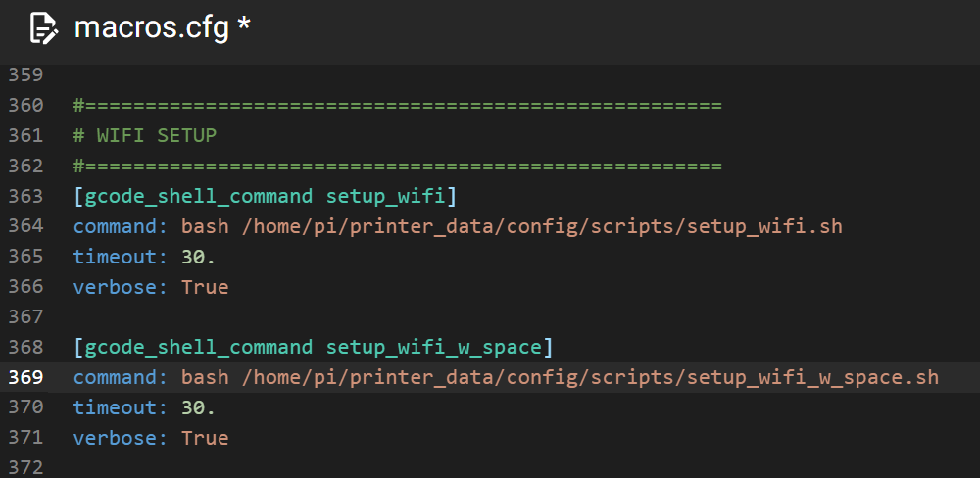
Task: Click line number 369 in the gutter
Action: click(25, 378)
